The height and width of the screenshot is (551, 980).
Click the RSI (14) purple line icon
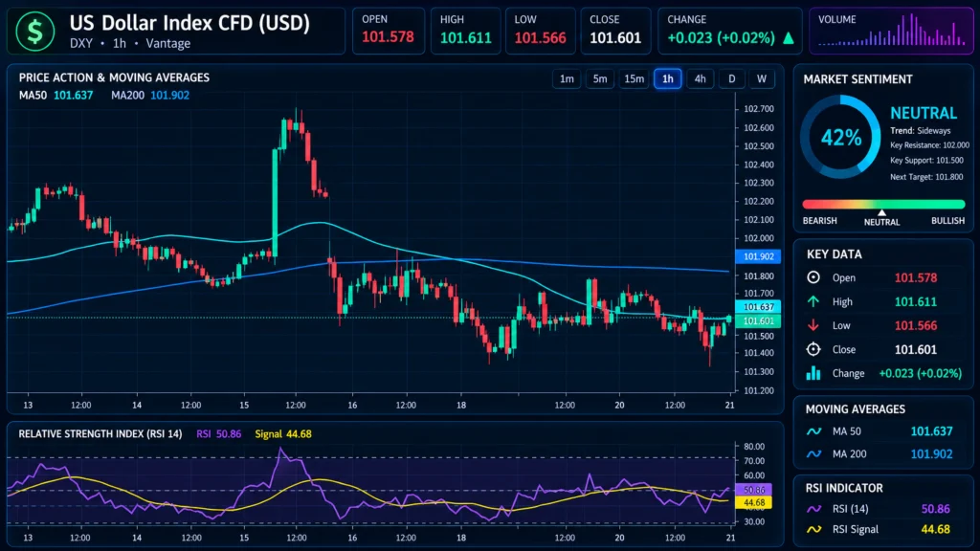tap(813, 509)
